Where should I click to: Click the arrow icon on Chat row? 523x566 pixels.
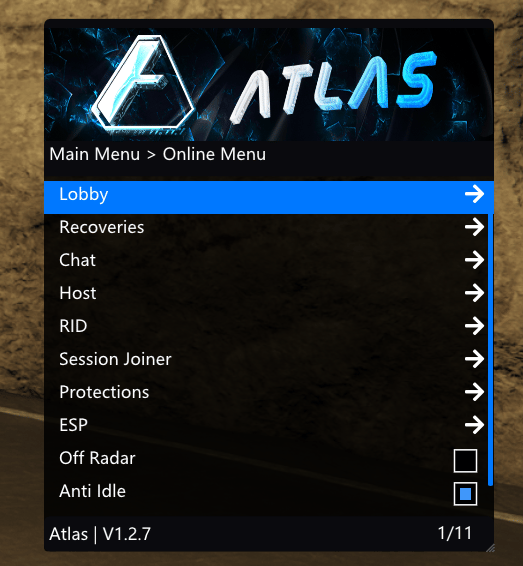click(x=474, y=260)
